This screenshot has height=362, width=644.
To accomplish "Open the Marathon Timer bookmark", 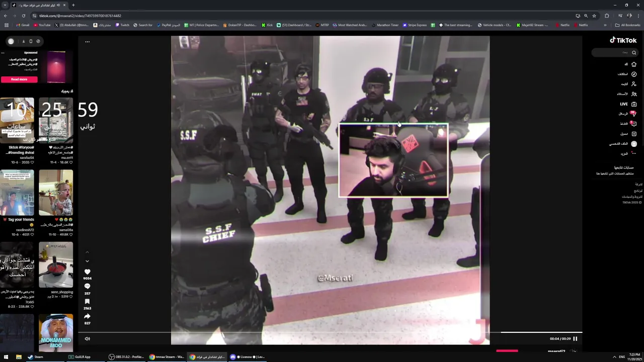I will pyautogui.click(x=384, y=25).
